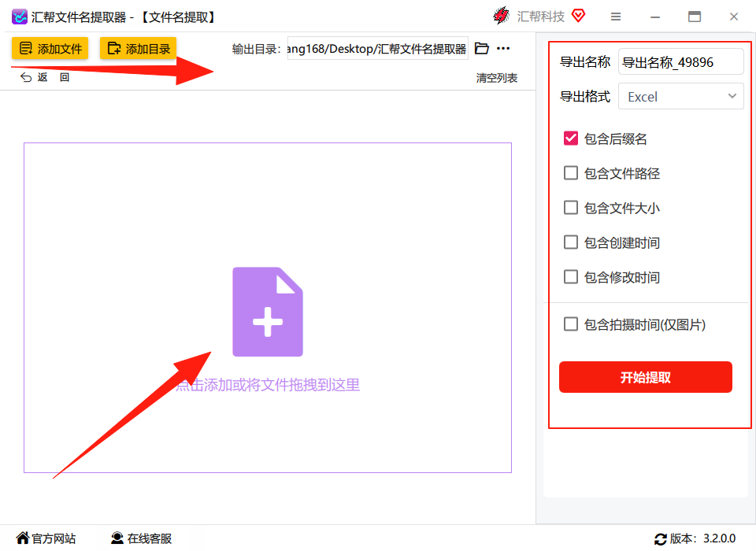Click 添加目录 button
756x551 pixels.
[139, 48]
